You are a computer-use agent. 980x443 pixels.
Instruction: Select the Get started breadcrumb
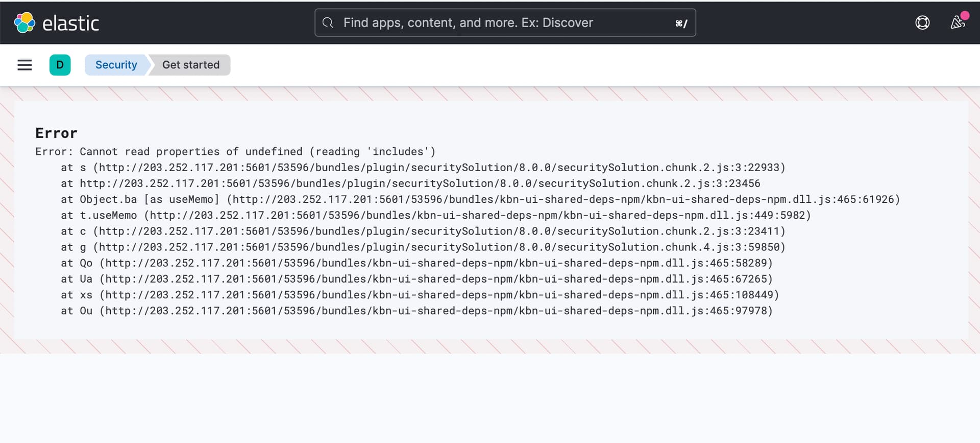191,65
